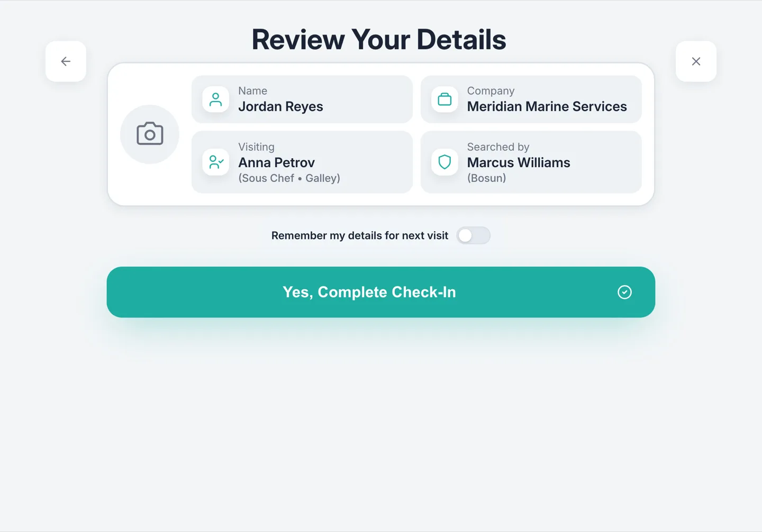Go back using the left arrow button
The height and width of the screenshot is (532, 762).
click(66, 61)
